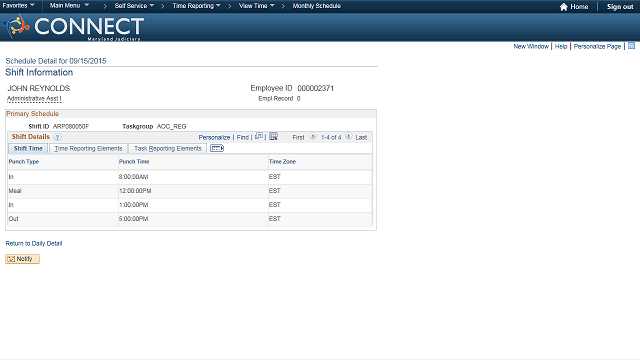Click the View All popup icon

coord(259,136)
